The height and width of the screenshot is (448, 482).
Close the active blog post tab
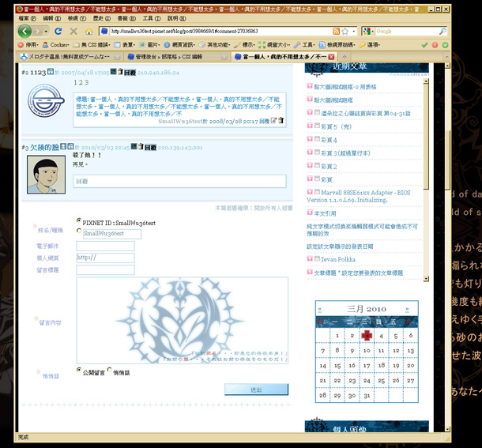[x=331, y=57]
